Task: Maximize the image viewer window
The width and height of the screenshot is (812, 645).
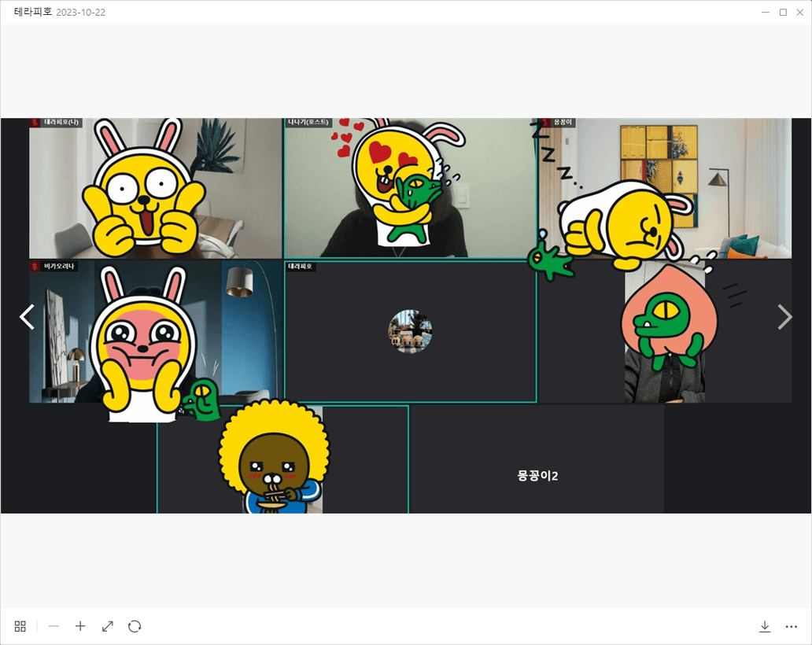Action: click(x=783, y=12)
